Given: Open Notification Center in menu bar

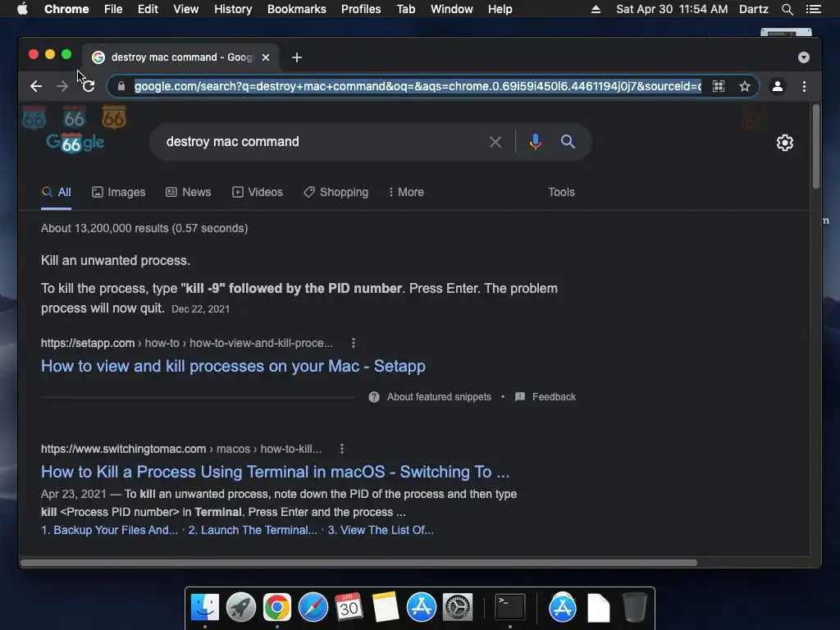Looking at the screenshot, I should [813, 9].
